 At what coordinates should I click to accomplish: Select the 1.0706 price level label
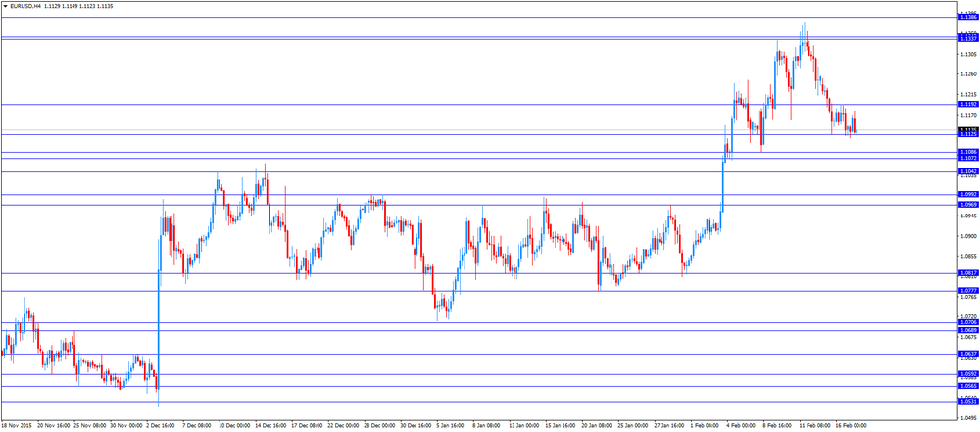967,322
